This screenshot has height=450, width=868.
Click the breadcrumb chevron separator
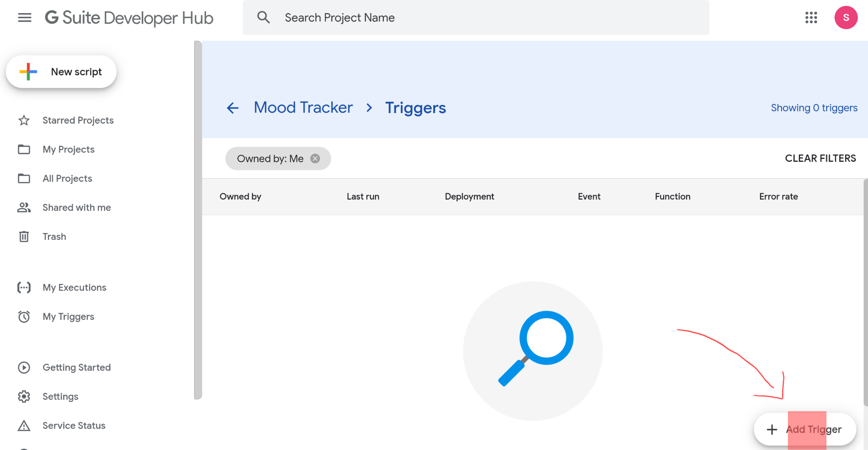point(369,108)
